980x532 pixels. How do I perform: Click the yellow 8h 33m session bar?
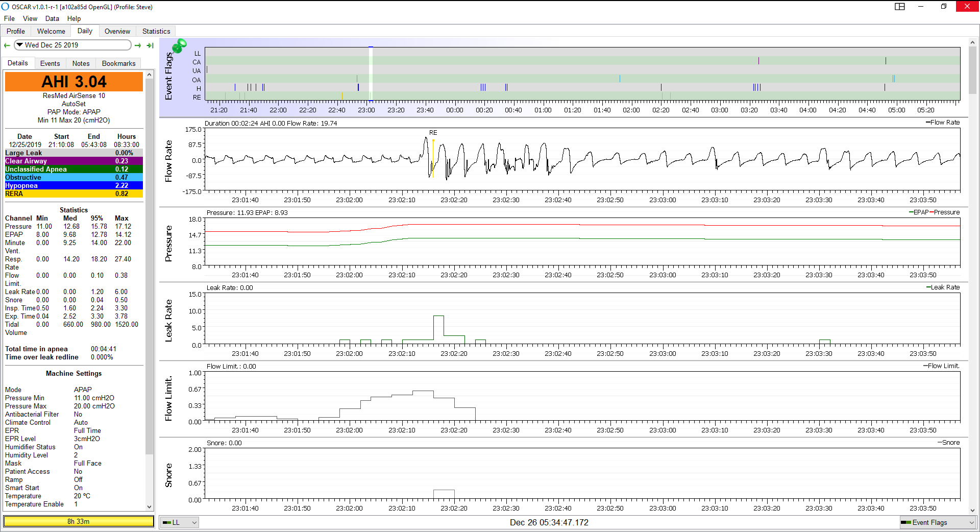(x=79, y=521)
